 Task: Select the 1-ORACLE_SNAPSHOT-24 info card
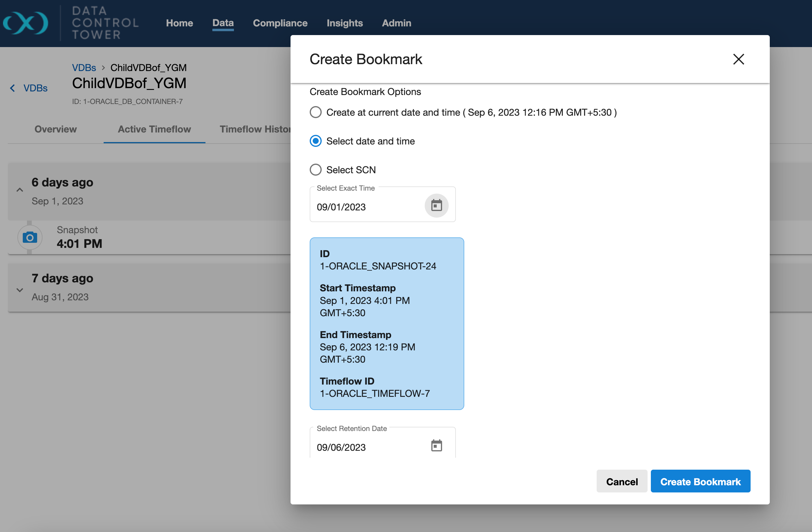coord(387,323)
